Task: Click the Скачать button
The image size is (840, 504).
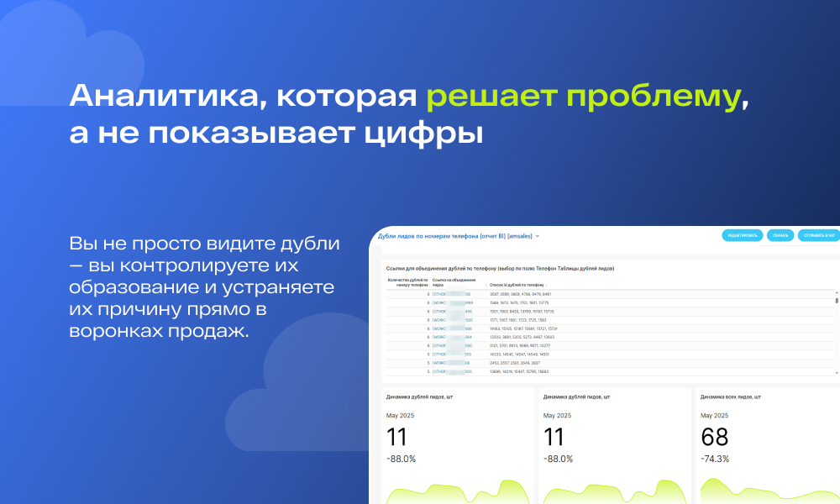Action: (780, 236)
